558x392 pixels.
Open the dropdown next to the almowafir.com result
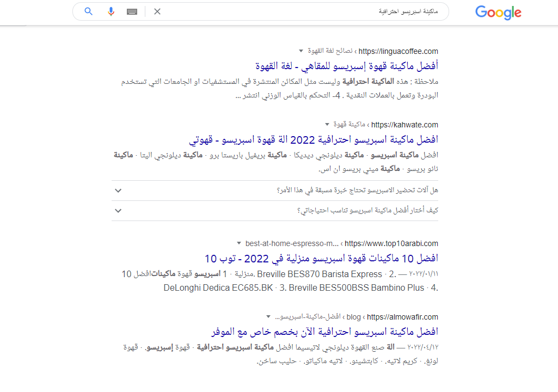click(267, 316)
